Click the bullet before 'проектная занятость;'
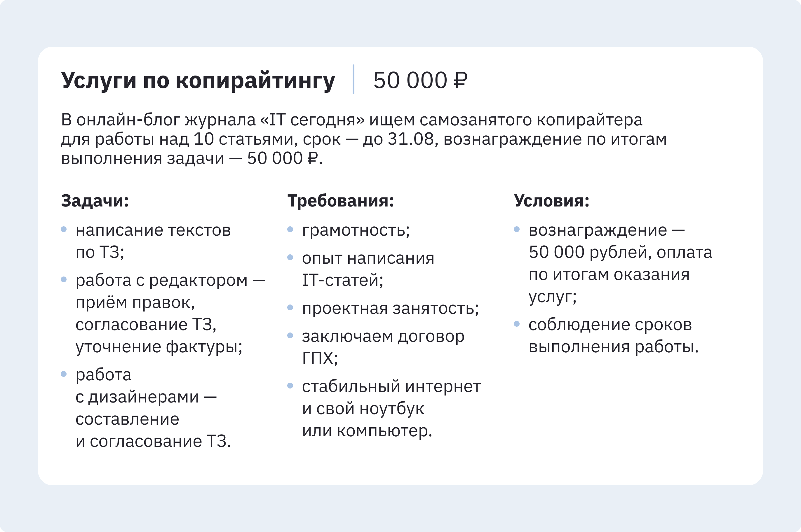 [x=290, y=307]
